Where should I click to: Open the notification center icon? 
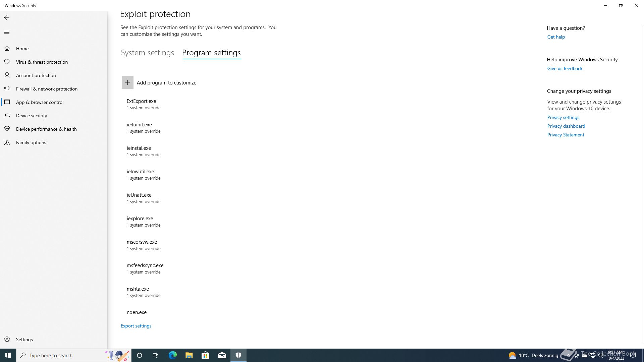click(633, 355)
